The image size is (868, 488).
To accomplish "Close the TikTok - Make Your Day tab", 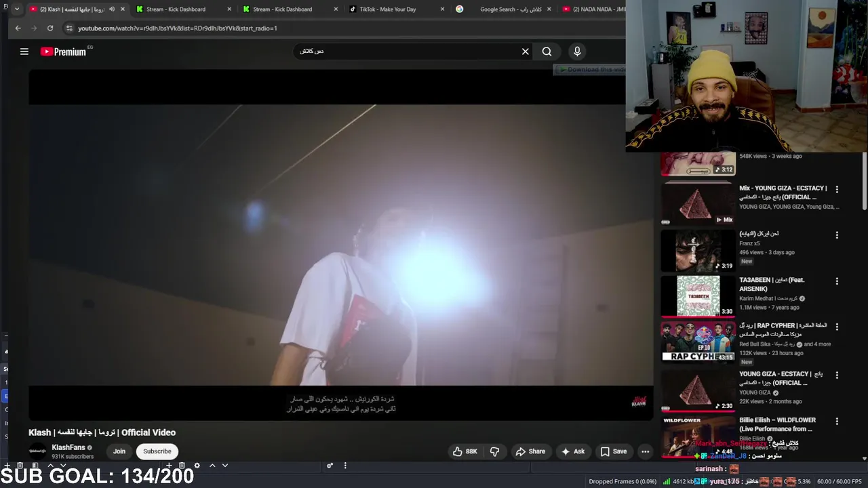I will [x=443, y=9].
